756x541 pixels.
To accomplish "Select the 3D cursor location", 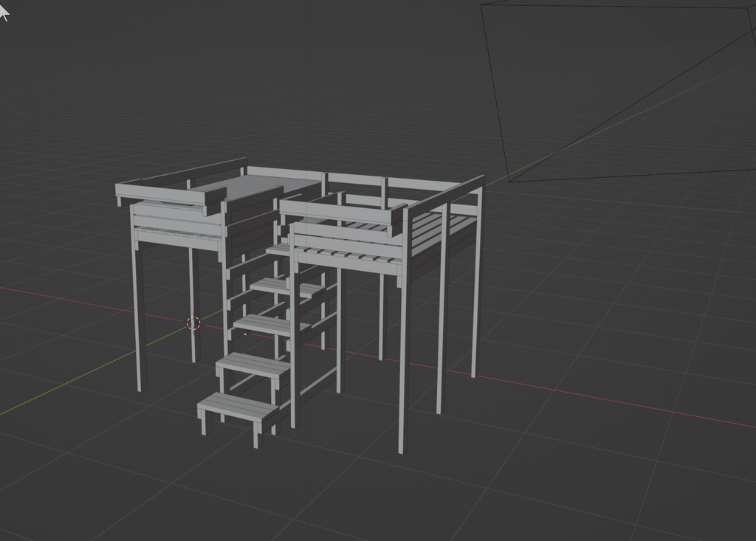I will (x=194, y=323).
